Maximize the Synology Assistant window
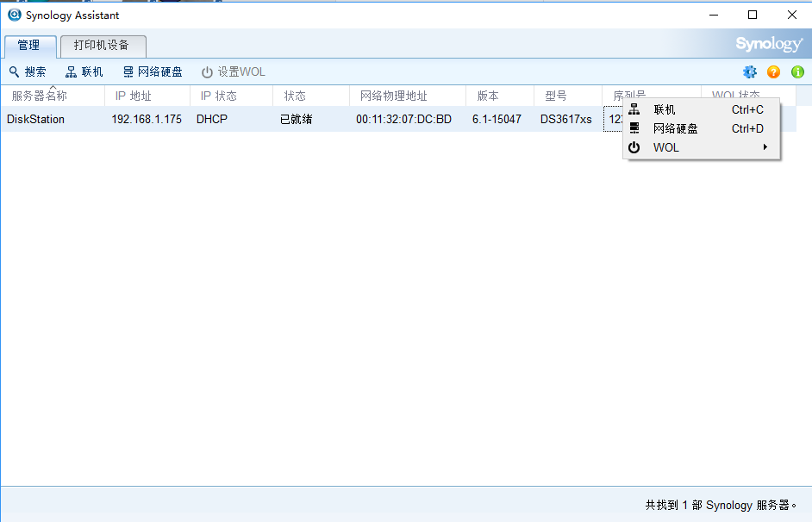 point(753,15)
